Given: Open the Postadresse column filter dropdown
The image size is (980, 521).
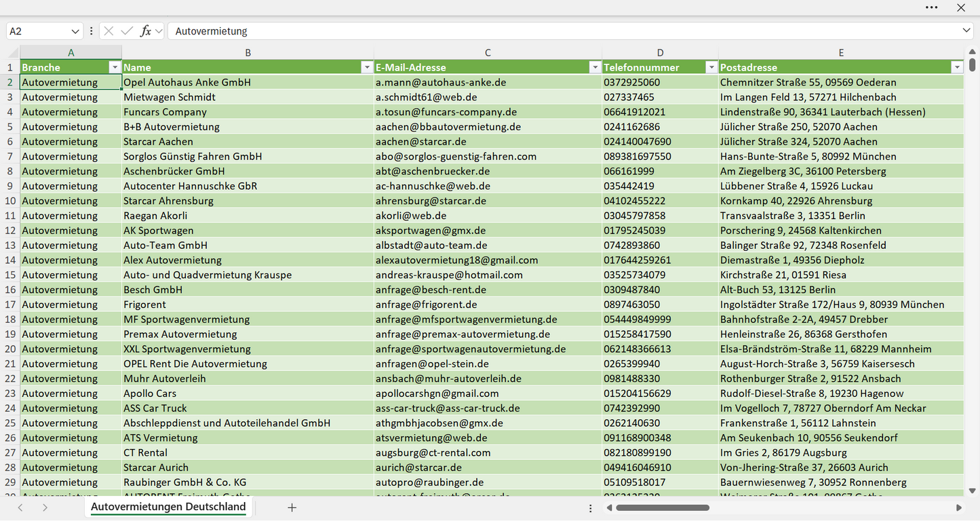Looking at the screenshot, I should (957, 67).
